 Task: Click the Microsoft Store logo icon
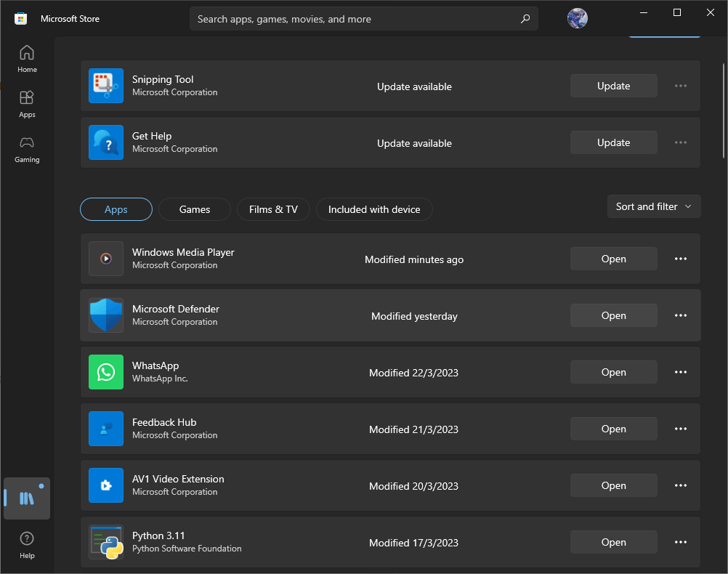click(x=20, y=19)
